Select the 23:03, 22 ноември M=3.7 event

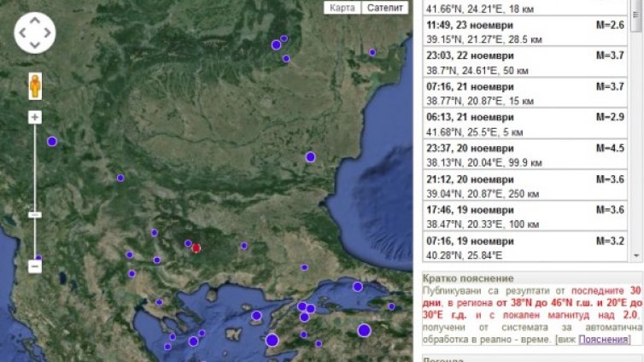click(525, 62)
